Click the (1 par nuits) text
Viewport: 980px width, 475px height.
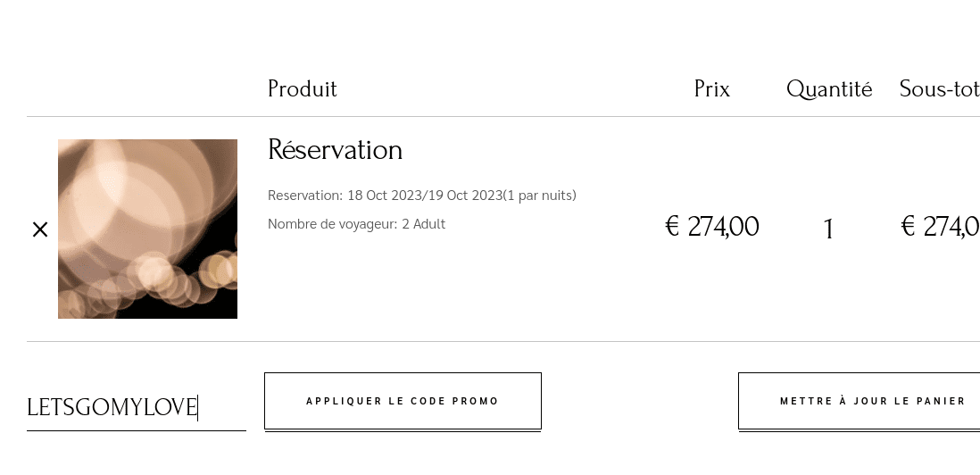[539, 196]
